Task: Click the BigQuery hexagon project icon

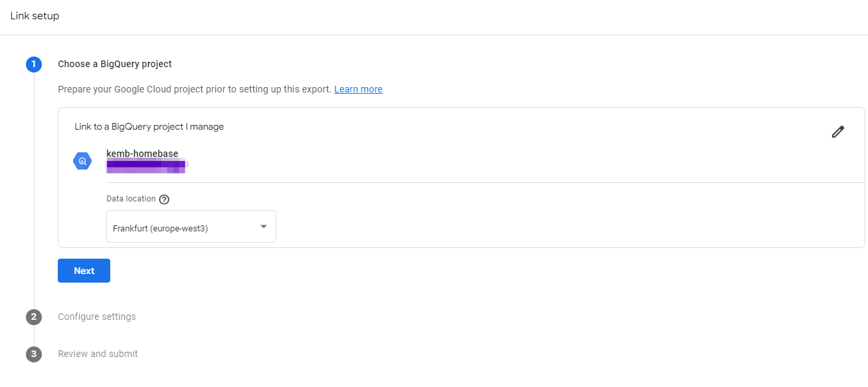Action: pyautogui.click(x=82, y=161)
